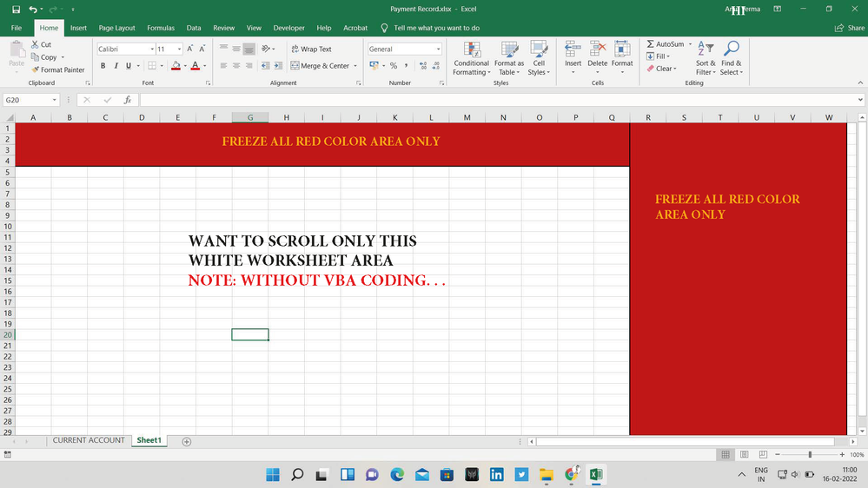
Task: Open the General number format dropdown
Action: point(439,49)
